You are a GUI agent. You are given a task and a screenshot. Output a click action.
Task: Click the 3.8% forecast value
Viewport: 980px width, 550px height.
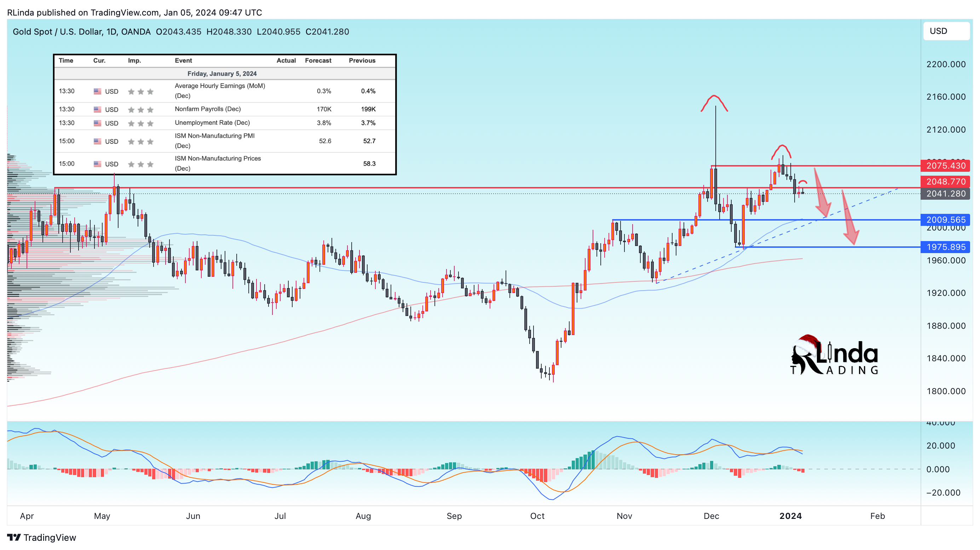pyautogui.click(x=324, y=123)
